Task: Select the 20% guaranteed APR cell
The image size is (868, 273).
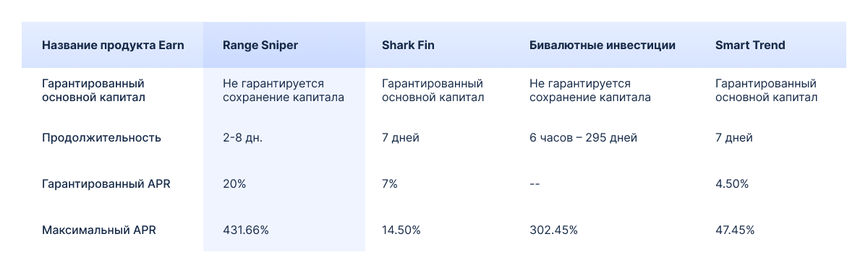Action: pyautogui.click(x=234, y=183)
